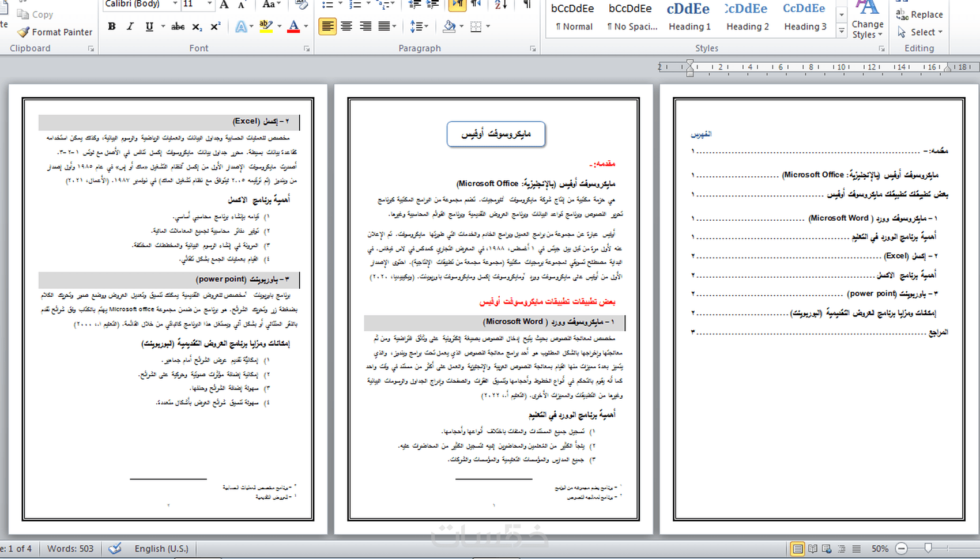The image size is (980, 559).
Task: Click the Format Painter button
Action: (x=55, y=32)
